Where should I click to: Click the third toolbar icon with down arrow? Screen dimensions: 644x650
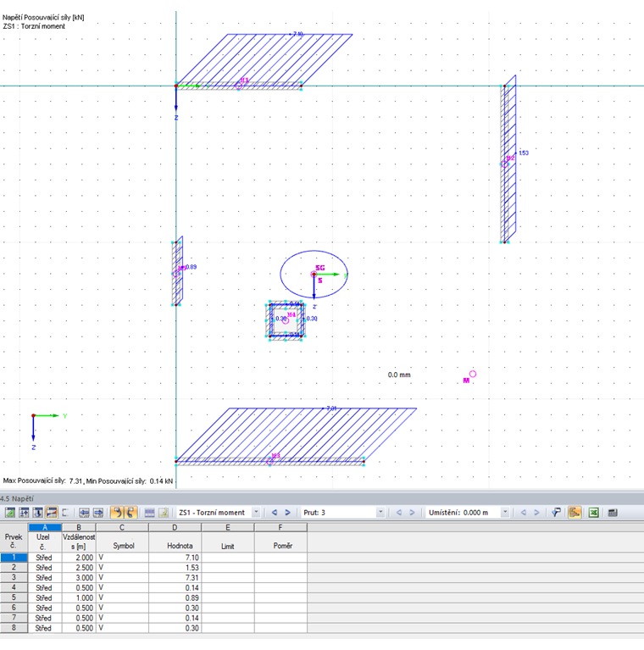(38, 513)
